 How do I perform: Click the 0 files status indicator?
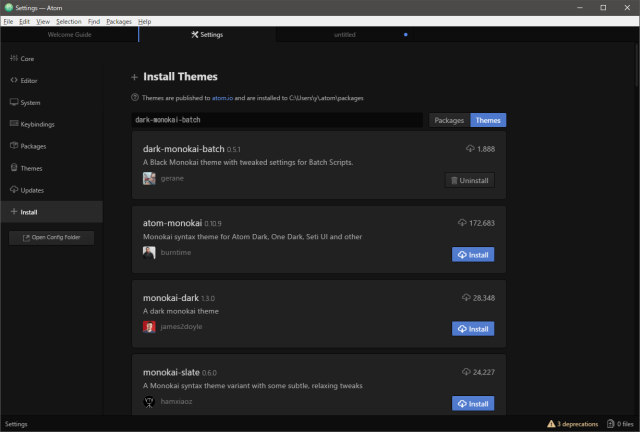click(620, 424)
